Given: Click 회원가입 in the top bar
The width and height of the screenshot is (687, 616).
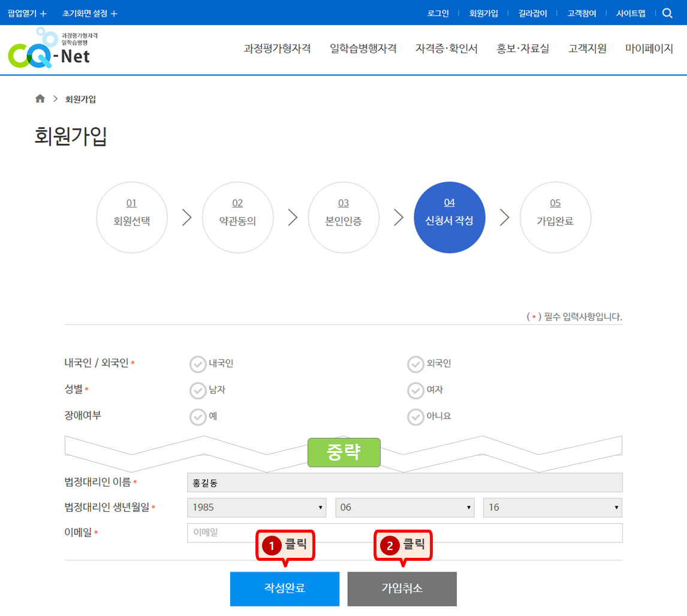Looking at the screenshot, I should pyautogui.click(x=483, y=13).
